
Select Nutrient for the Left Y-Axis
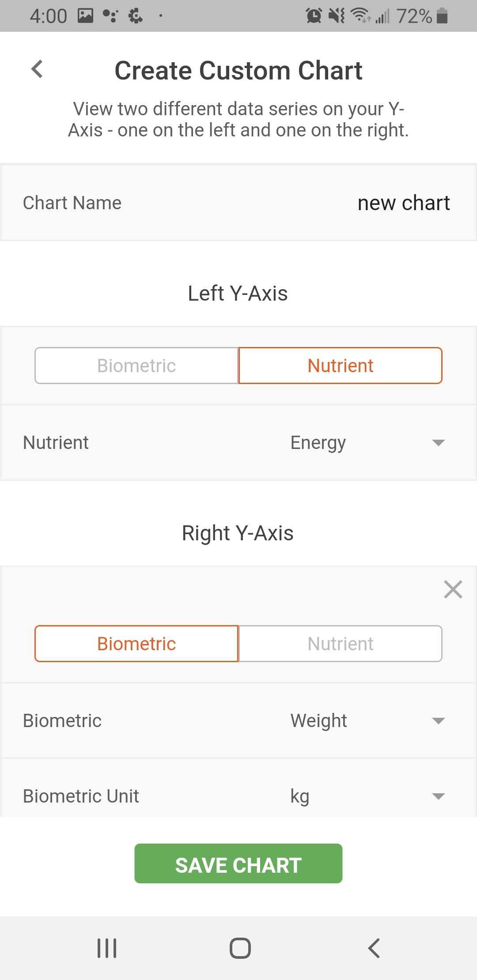(x=340, y=366)
